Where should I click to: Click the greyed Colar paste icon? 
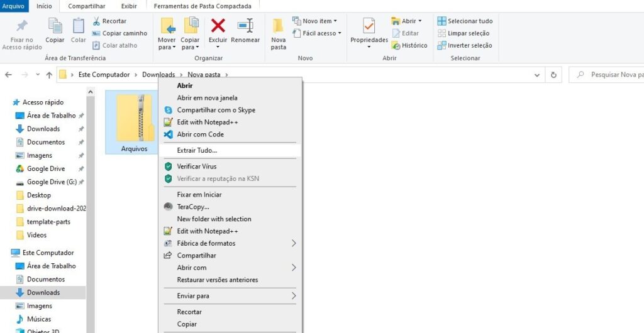[x=78, y=25]
